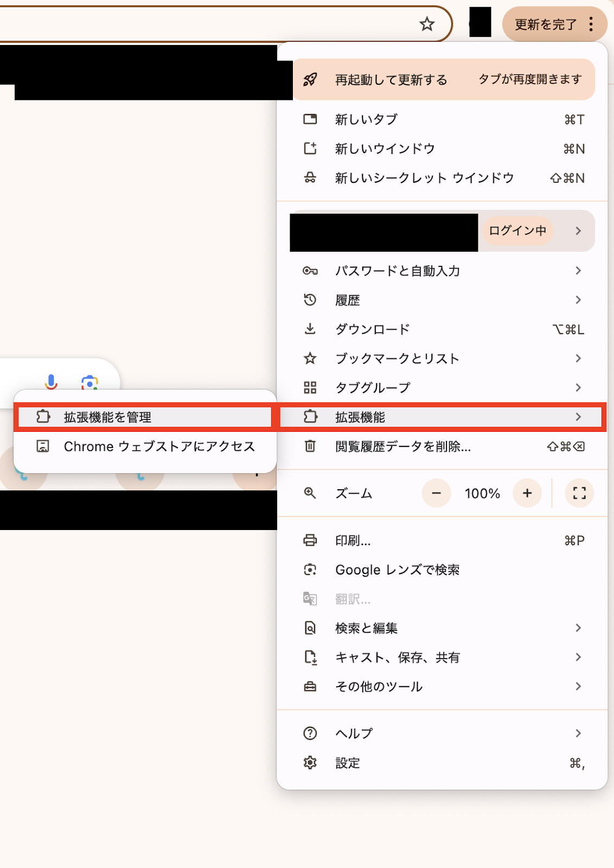Click the printer icon

310,540
